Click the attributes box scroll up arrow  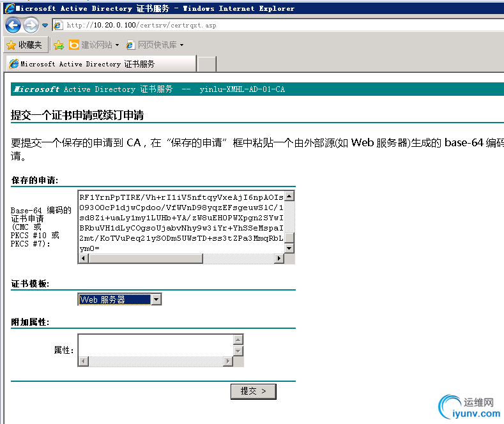click(238, 340)
